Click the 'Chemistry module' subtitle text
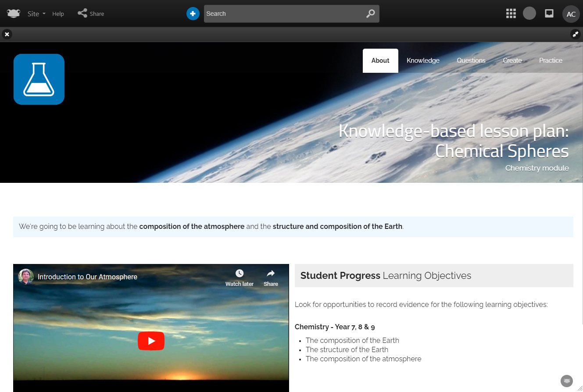Viewport: 583px width, 392px height. pyautogui.click(x=537, y=168)
